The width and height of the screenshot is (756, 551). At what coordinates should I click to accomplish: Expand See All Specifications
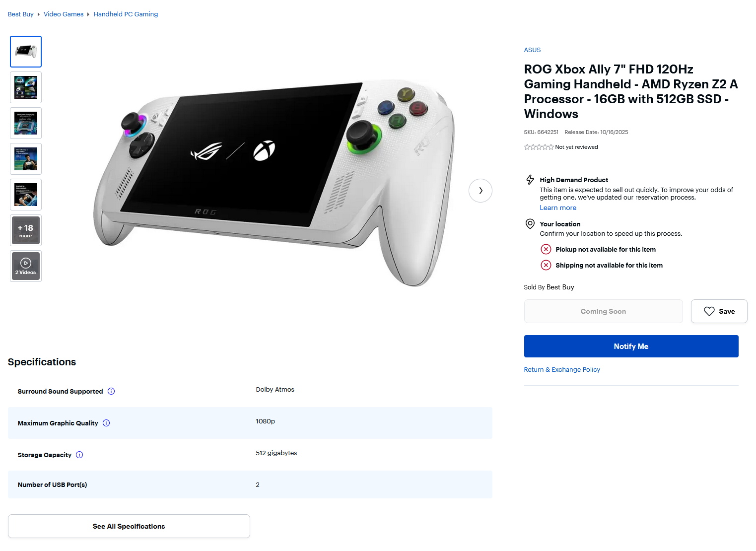pos(129,526)
